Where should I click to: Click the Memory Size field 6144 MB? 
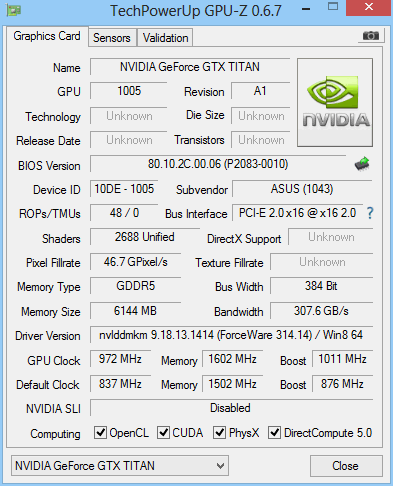pos(135,311)
